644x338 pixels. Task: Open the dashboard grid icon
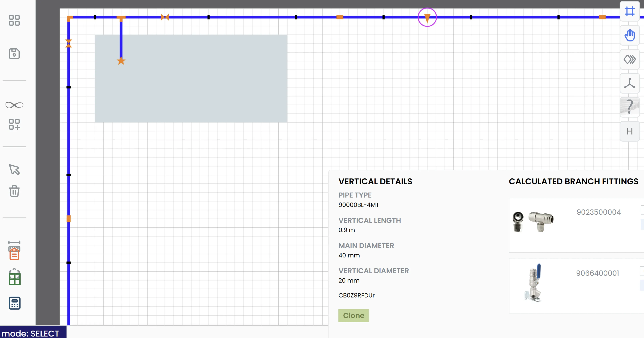(x=14, y=20)
